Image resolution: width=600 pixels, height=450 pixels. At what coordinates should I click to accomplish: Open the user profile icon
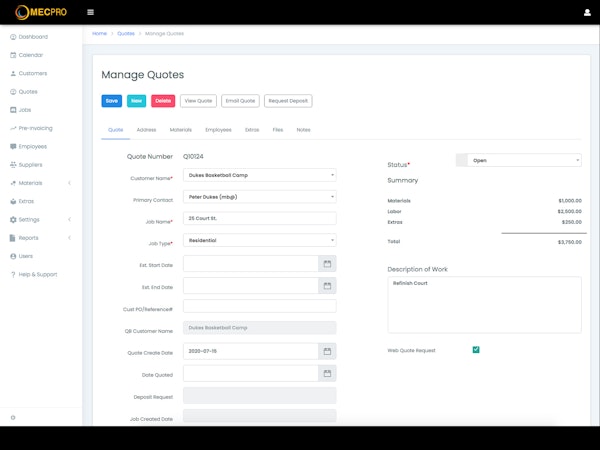click(587, 12)
